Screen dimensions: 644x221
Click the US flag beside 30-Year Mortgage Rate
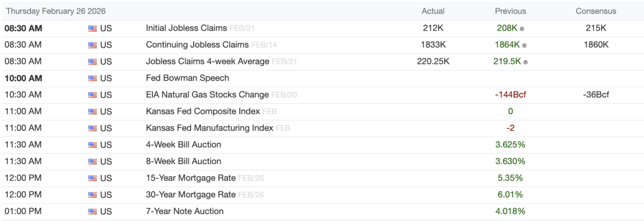92,195
